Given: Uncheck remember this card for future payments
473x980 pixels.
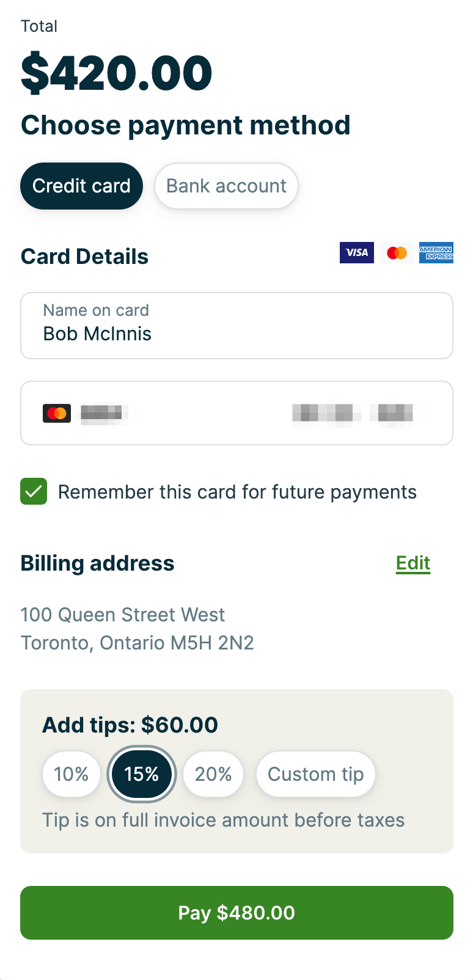Looking at the screenshot, I should [x=34, y=491].
